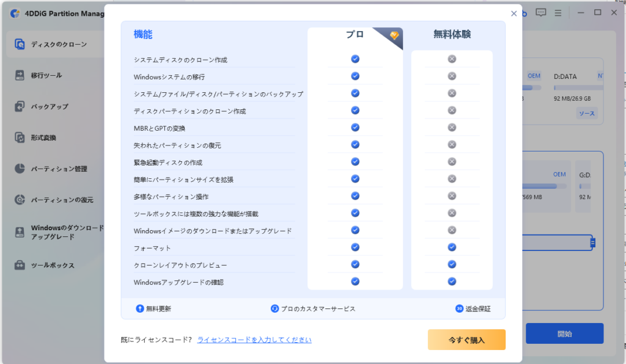Click the 今すぐ購入 buy now button

pos(466,340)
